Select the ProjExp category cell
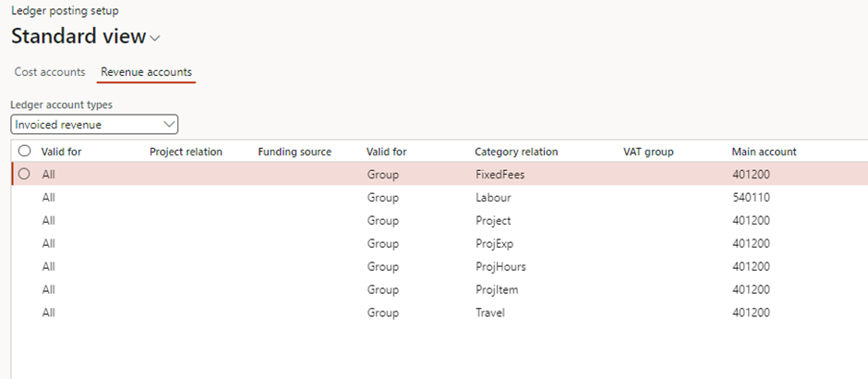This screenshot has width=868, height=379. pos(494,243)
